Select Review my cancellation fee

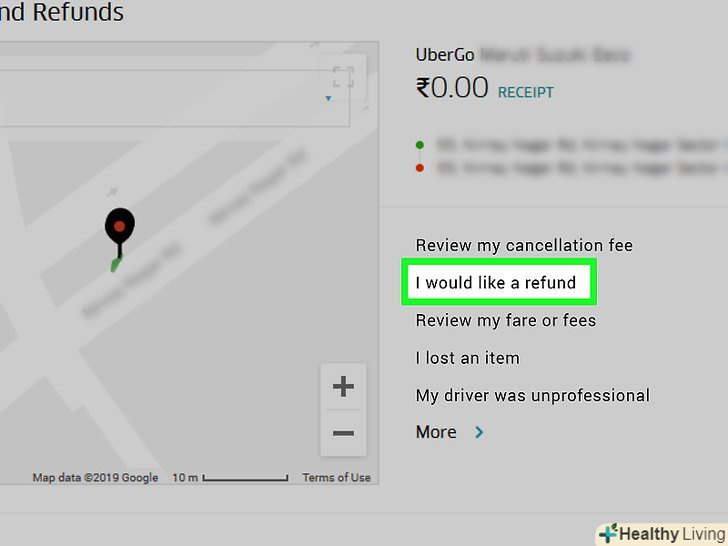tap(524, 245)
